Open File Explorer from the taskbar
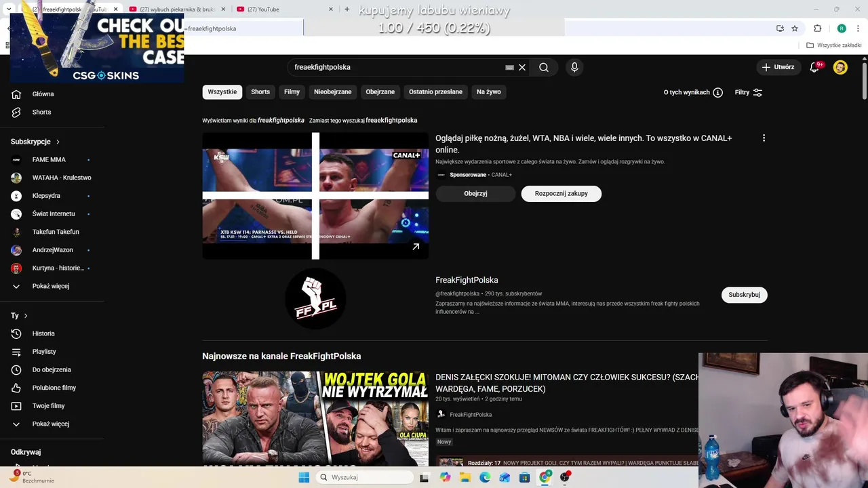 465,477
